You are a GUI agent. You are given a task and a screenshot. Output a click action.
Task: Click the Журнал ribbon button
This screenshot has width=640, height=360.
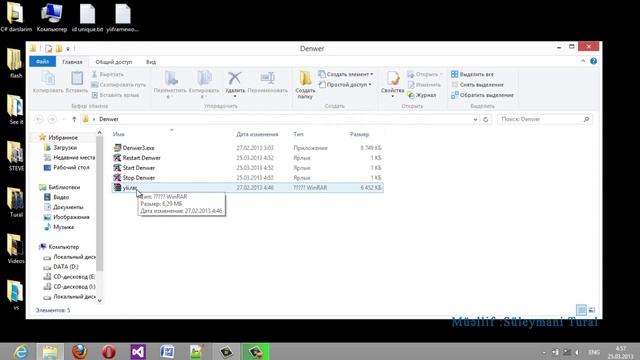pyautogui.click(x=422, y=95)
